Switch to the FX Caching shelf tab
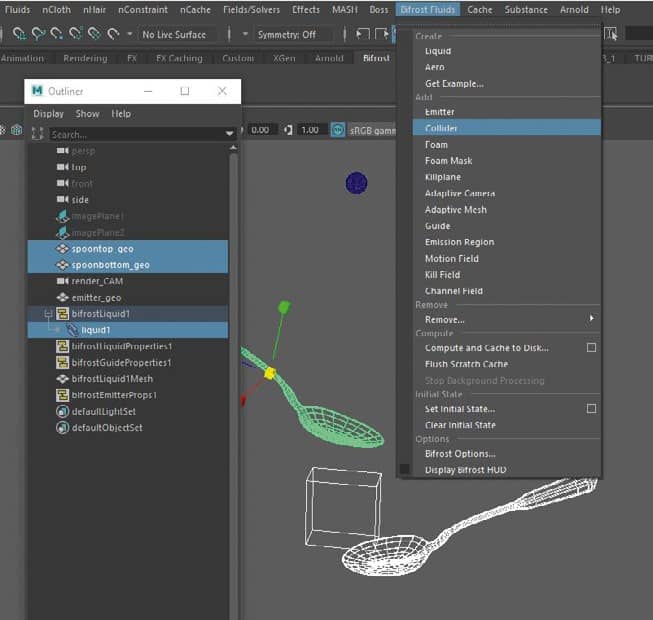This screenshot has width=653, height=620. tap(179, 58)
